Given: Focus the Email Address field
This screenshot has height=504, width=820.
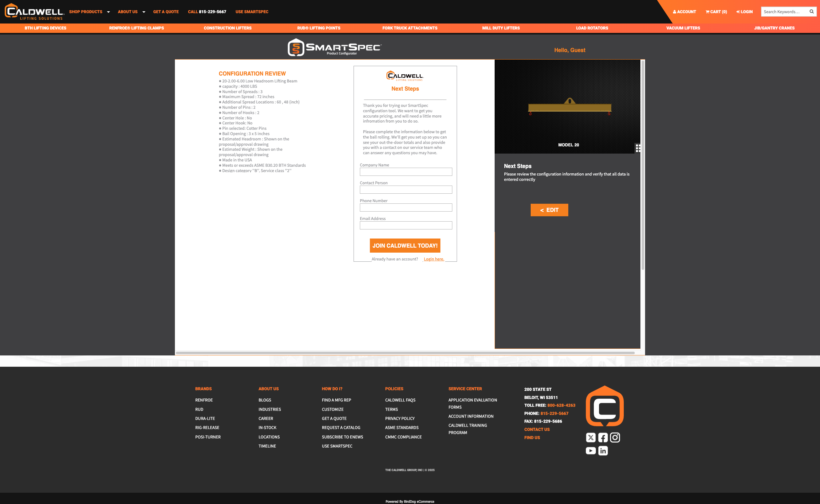Looking at the screenshot, I should 406,225.
